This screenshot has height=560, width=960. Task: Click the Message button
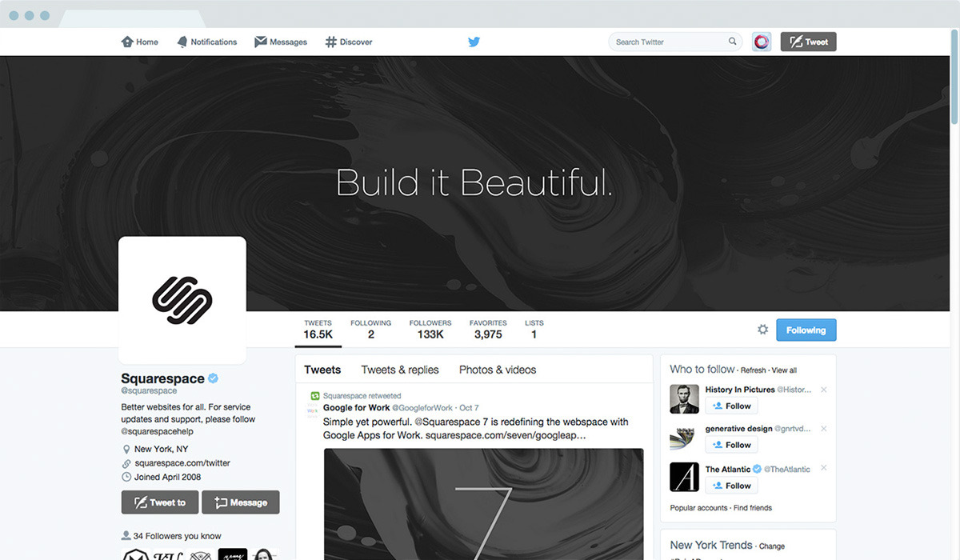point(241,502)
